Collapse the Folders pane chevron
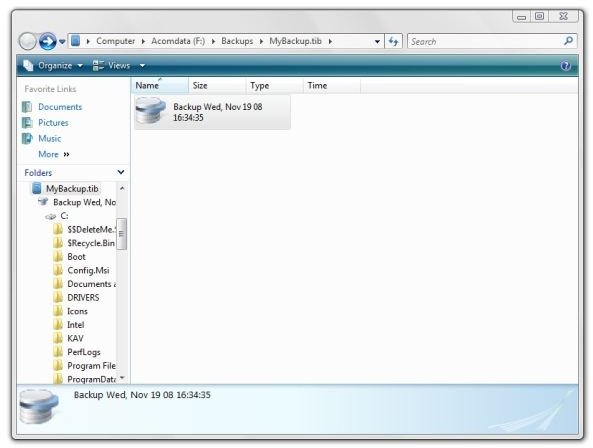 pos(121,172)
